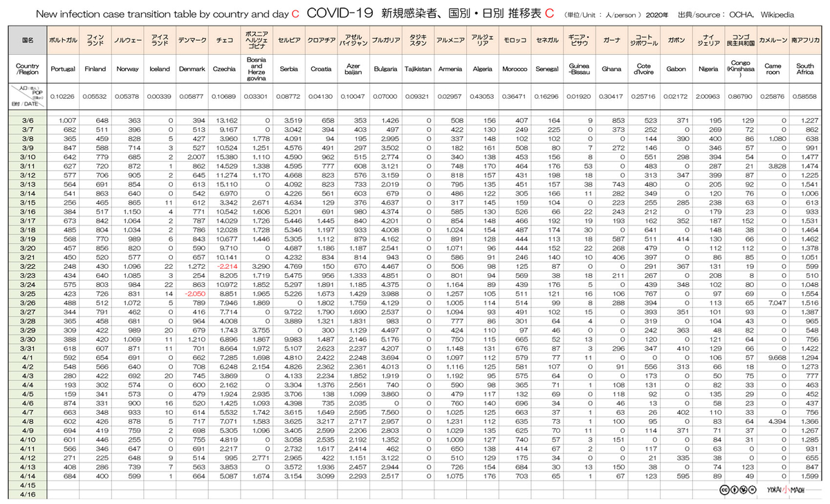This screenshot has height=504, width=830.
Task: Select the Finland column header
Action: [x=95, y=69]
